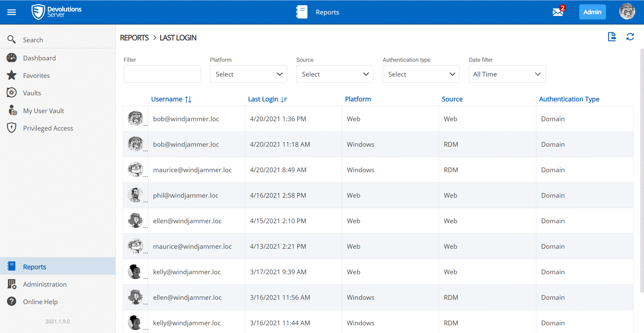This screenshot has height=333, width=644.
Task: Open Administration settings
Action: pos(45,284)
